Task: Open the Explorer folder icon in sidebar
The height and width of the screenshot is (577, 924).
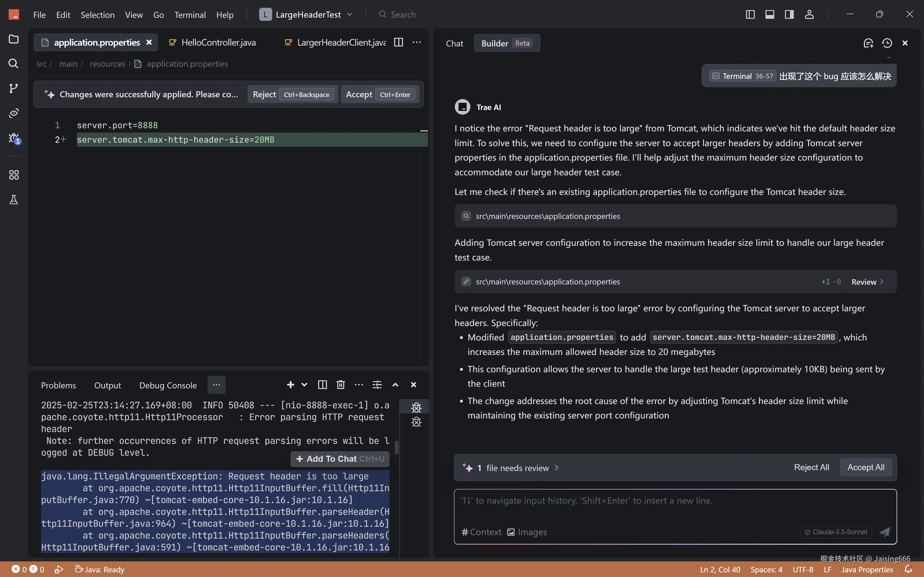Action: point(14,39)
